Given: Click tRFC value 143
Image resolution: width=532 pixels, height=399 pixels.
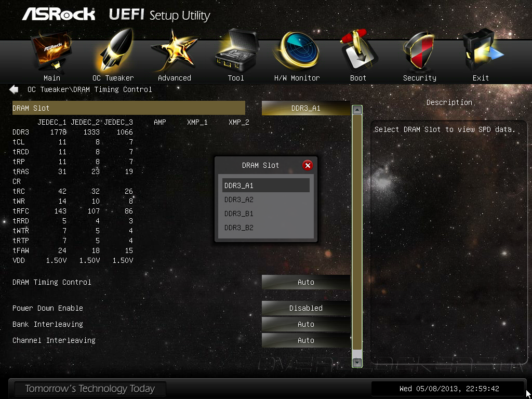Looking at the screenshot, I should (x=60, y=211).
